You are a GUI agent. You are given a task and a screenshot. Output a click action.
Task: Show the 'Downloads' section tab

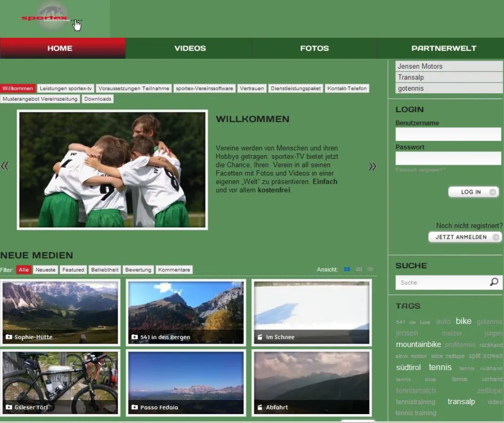pos(98,99)
